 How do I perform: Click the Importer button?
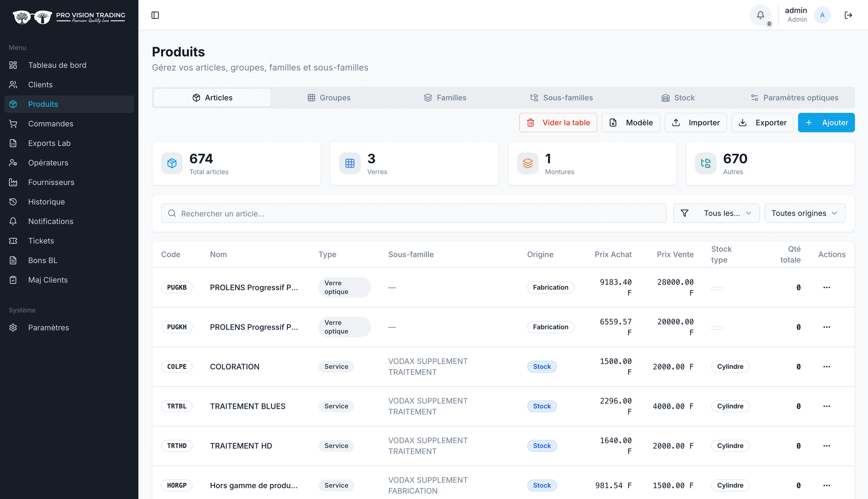pyautogui.click(x=696, y=123)
